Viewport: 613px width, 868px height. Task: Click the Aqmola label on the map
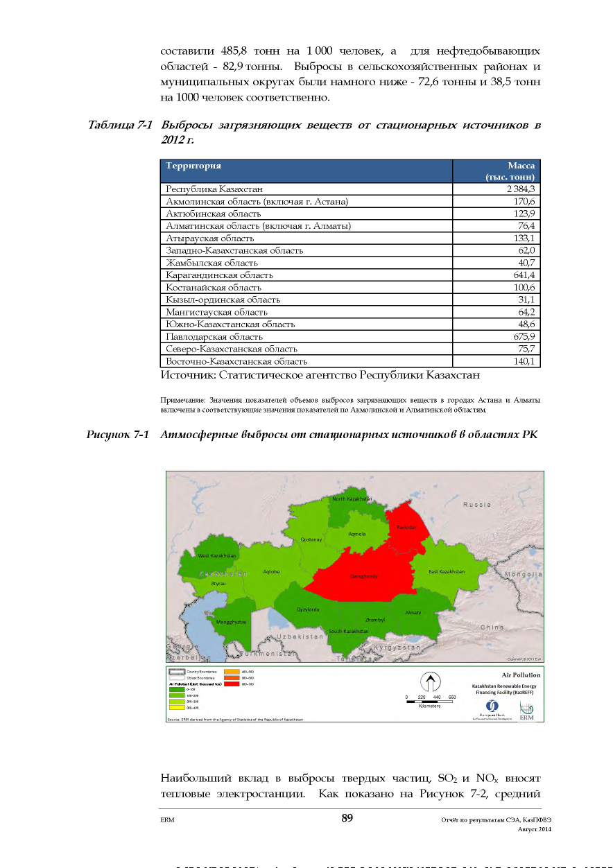pyautogui.click(x=357, y=534)
